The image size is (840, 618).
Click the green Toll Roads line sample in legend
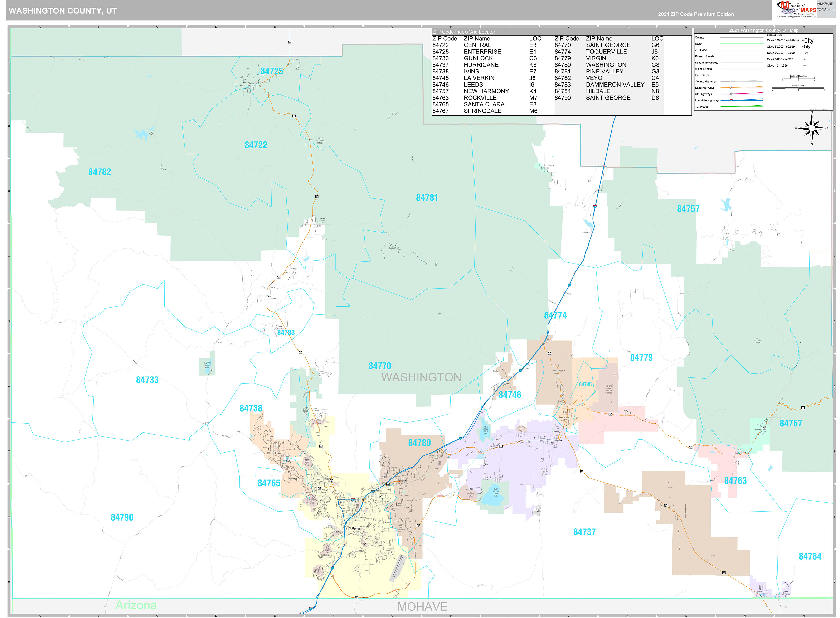point(742,106)
